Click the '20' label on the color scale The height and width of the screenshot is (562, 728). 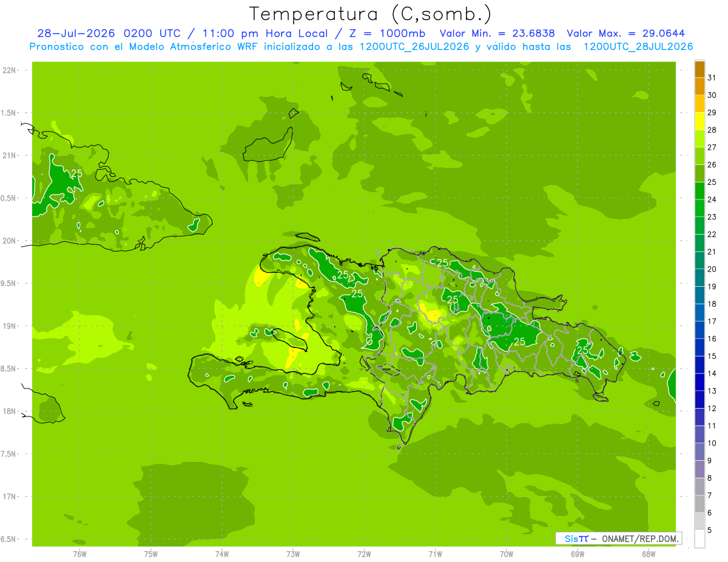pyautogui.click(x=712, y=269)
